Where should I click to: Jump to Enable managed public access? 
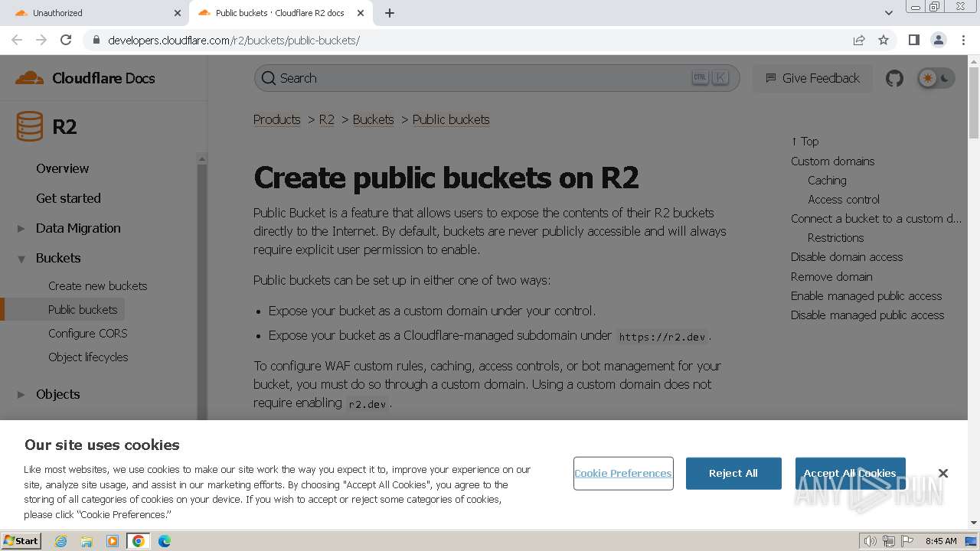tap(866, 295)
